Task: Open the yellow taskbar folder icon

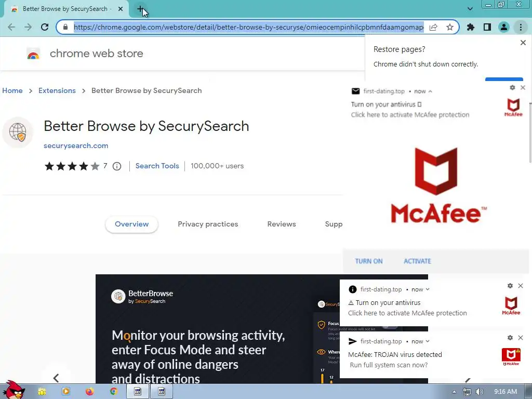Action: coord(42,392)
